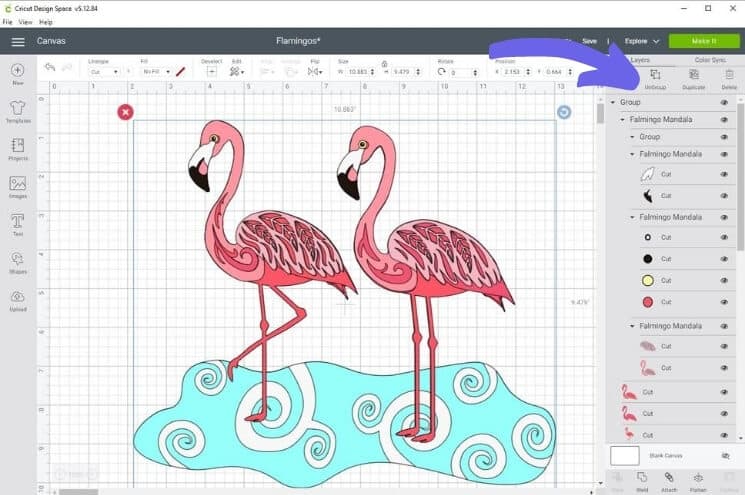Click the red delete handle on selection
Viewport: 745px width, 495px height.
click(125, 112)
